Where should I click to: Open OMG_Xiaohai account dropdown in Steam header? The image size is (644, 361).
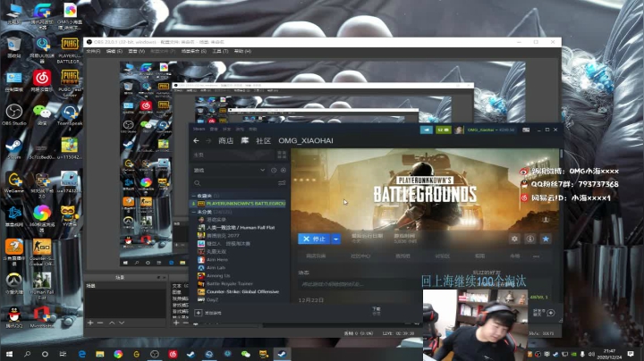491,130
